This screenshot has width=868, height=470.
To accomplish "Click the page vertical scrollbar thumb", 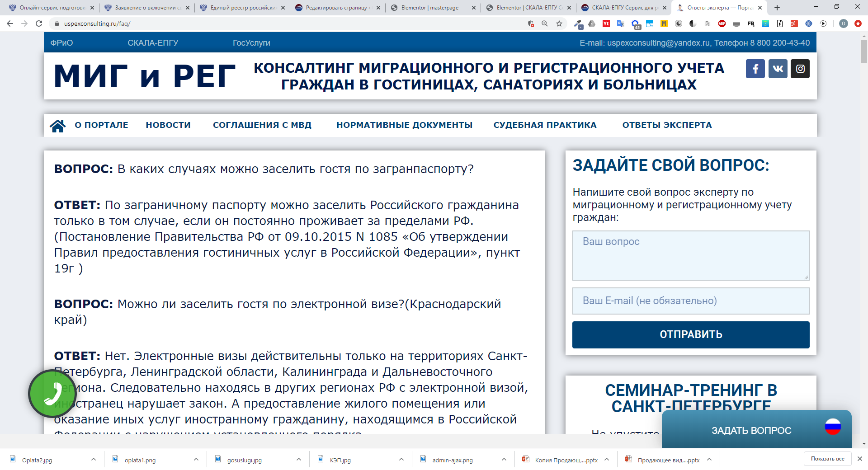I will (864, 51).
